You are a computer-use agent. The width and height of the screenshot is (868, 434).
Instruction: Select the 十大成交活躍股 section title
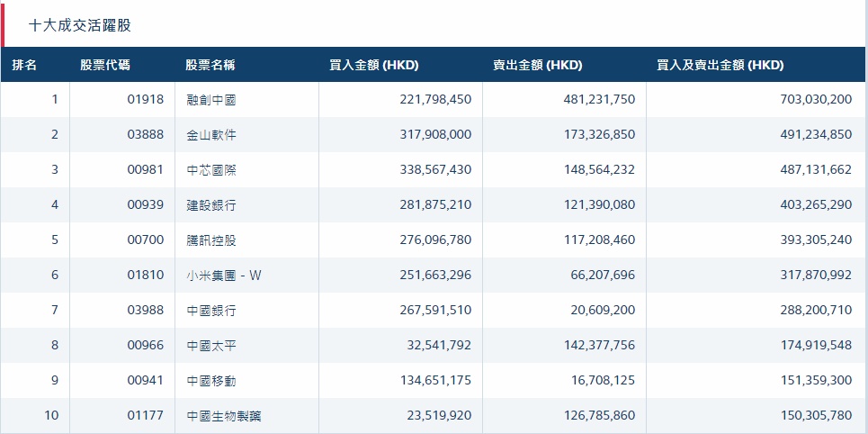pos(86,26)
